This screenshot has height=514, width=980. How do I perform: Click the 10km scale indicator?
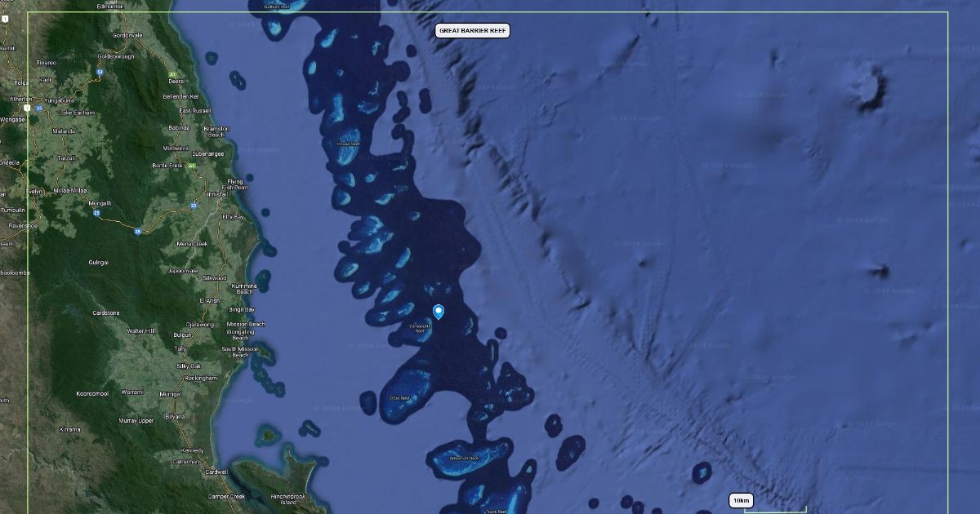point(741,500)
